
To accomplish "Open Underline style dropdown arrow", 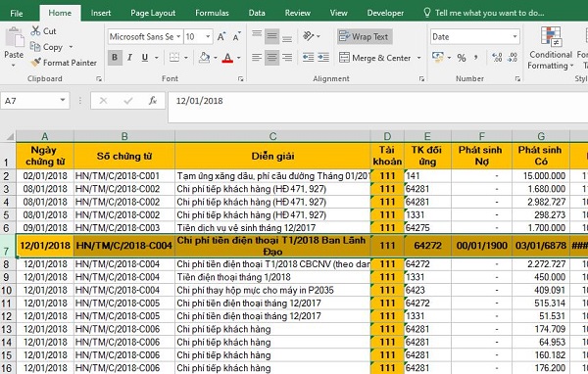I will (x=157, y=58).
